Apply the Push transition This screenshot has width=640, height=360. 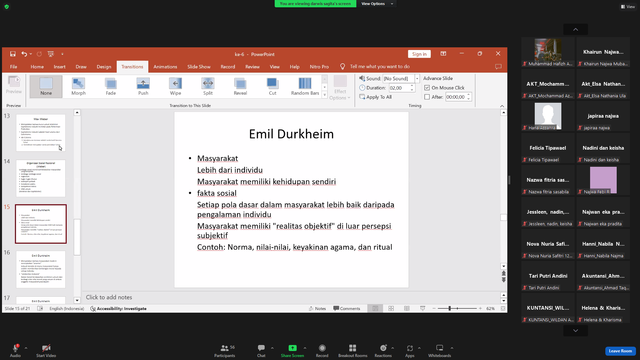143,86
